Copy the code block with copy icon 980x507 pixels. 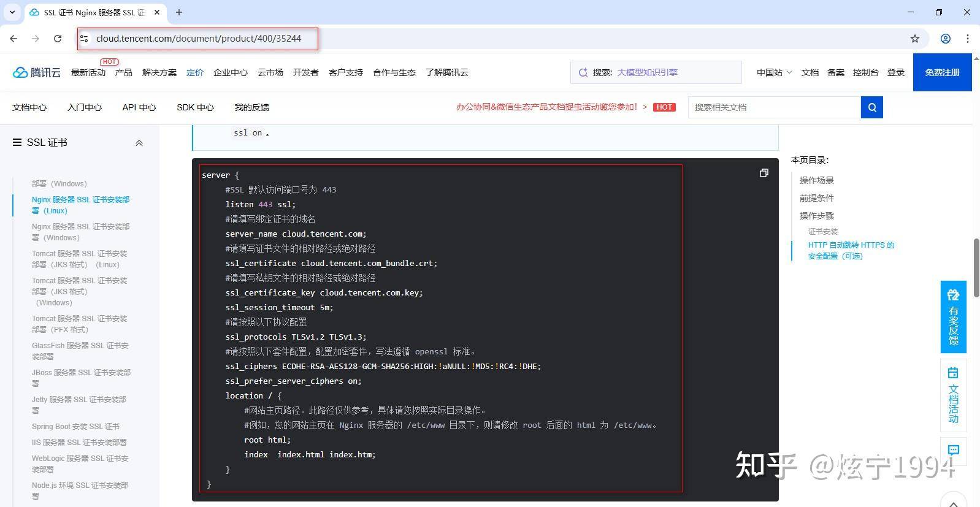764,173
